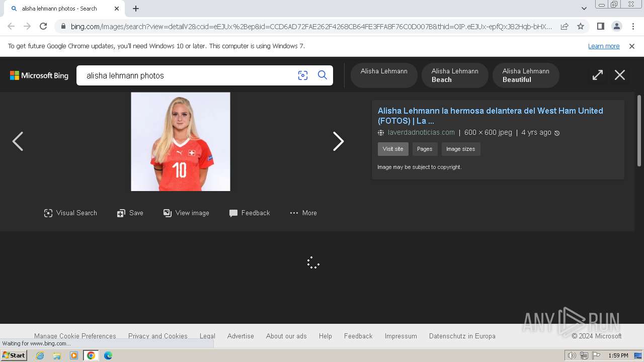Advance to next image with right arrow
The height and width of the screenshot is (362, 644).
[x=338, y=141]
